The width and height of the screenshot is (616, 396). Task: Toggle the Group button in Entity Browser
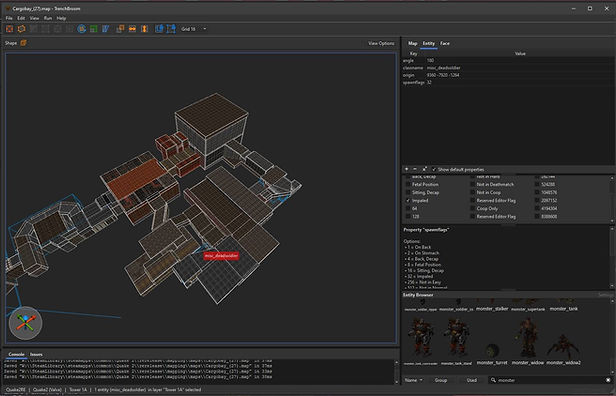coord(441,380)
